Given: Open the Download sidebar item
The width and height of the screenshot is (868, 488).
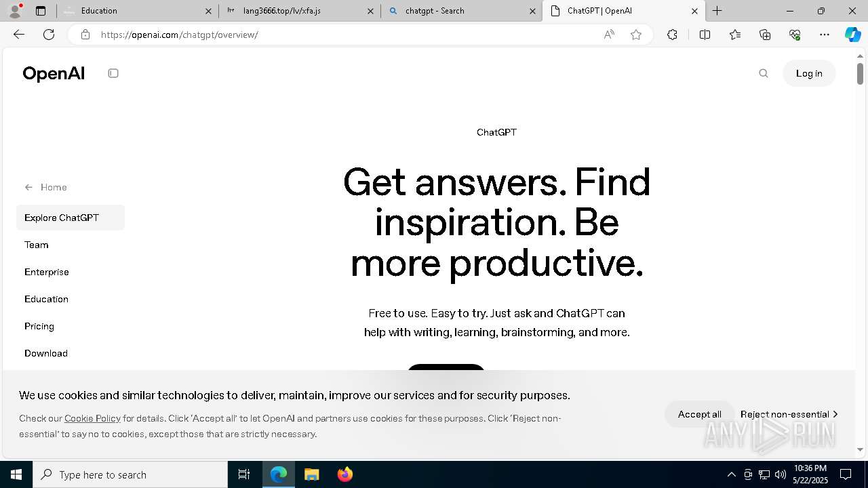Looking at the screenshot, I should (46, 353).
